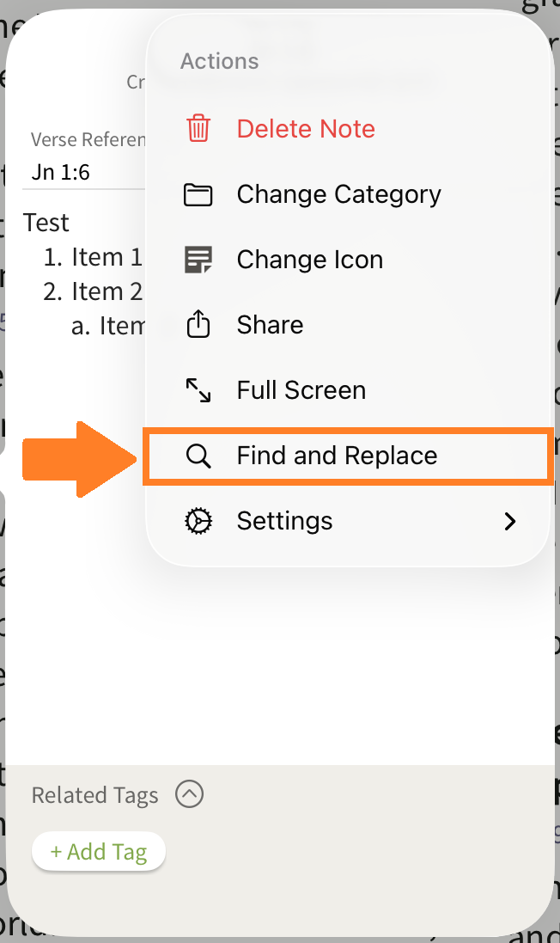Select the Full Screen label
The width and height of the screenshot is (560, 943).
pyautogui.click(x=301, y=390)
